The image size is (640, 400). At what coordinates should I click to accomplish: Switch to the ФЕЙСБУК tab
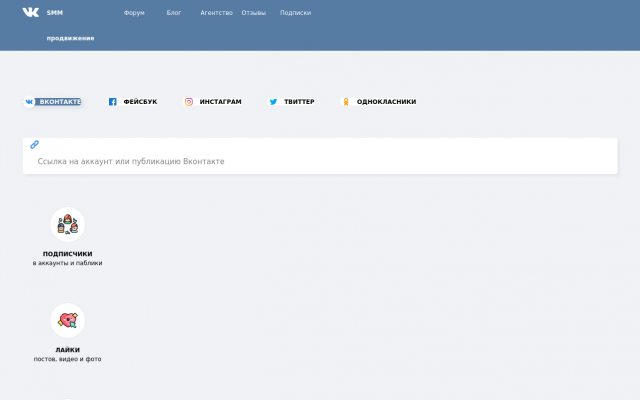point(133,102)
